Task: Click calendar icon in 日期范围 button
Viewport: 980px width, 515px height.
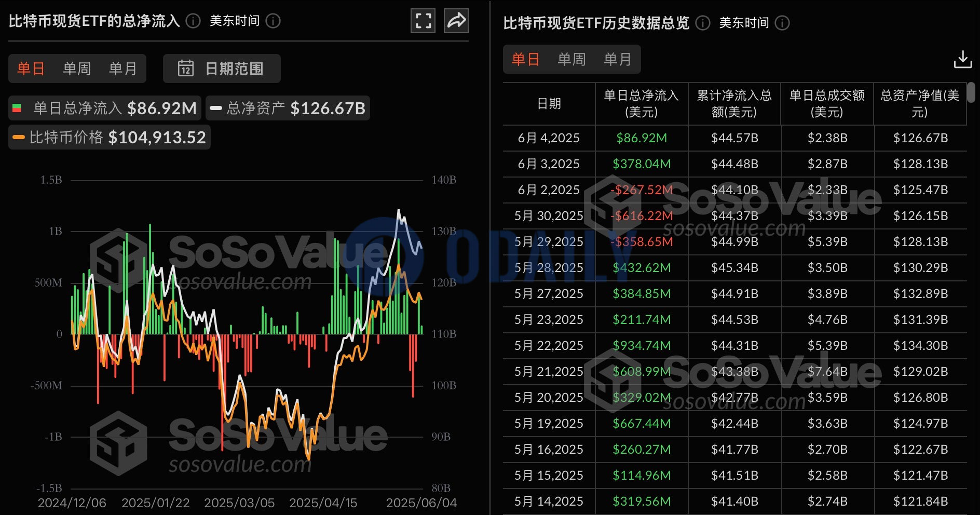Action: [186, 69]
